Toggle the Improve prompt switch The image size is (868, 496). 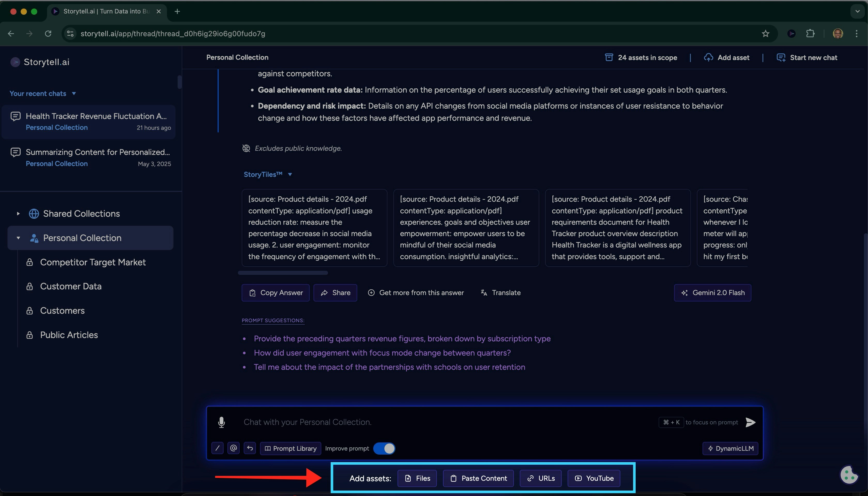[384, 448]
